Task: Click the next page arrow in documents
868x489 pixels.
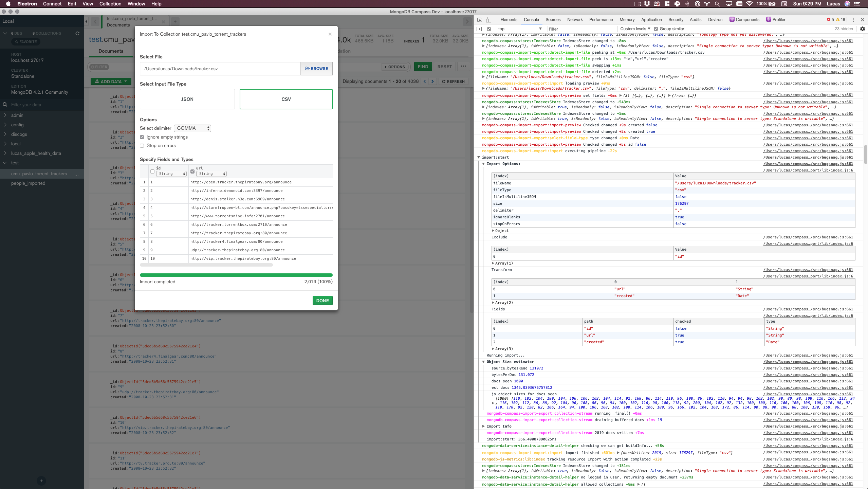Action: pos(432,81)
